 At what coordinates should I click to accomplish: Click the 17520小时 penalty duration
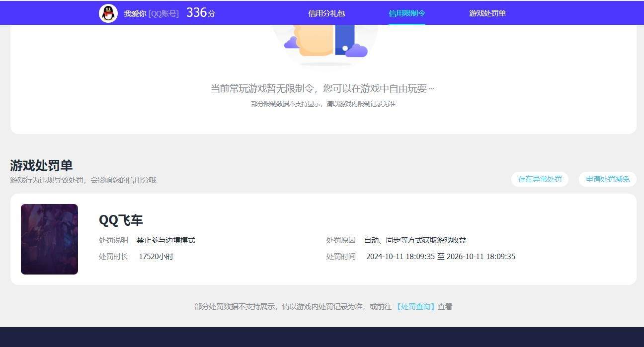point(156,257)
